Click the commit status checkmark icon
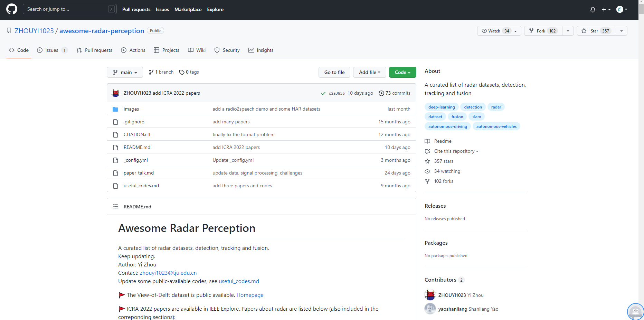This screenshot has height=320, width=644. (x=323, y=93)
